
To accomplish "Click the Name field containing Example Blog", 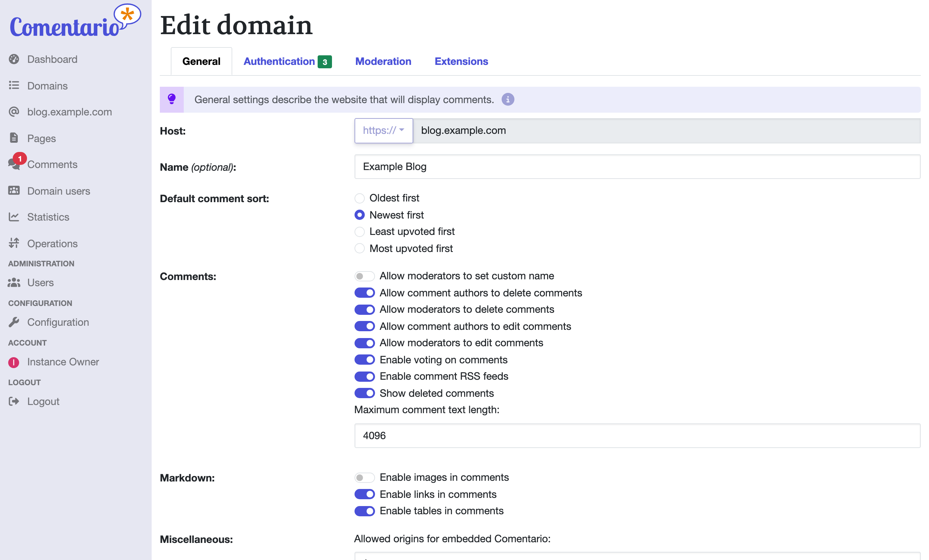I will 637,167.
